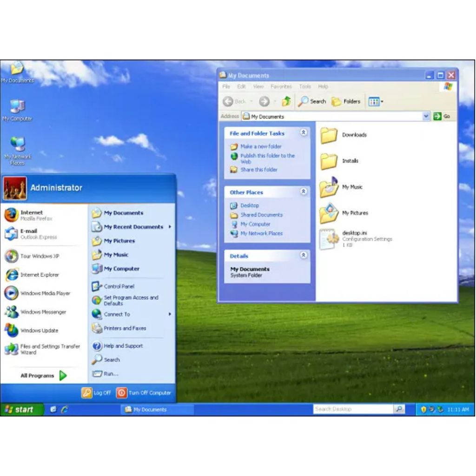Click the Turn Off Computer button

[144, 393]
